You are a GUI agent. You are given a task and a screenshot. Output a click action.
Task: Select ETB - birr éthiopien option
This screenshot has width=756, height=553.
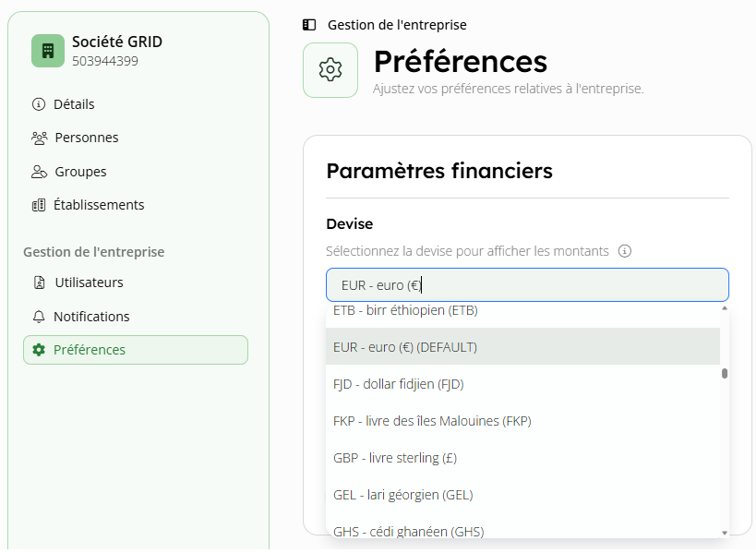[405, 311]
